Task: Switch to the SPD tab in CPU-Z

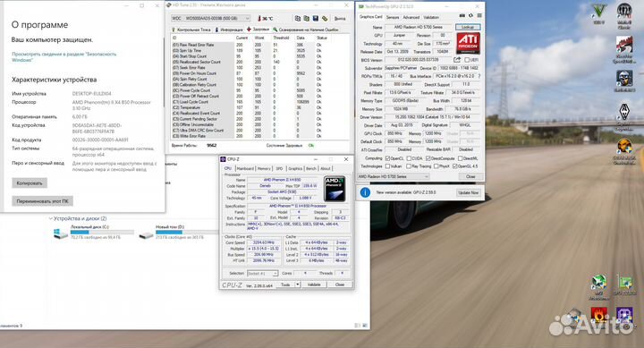Action: [x=279, y=168]
